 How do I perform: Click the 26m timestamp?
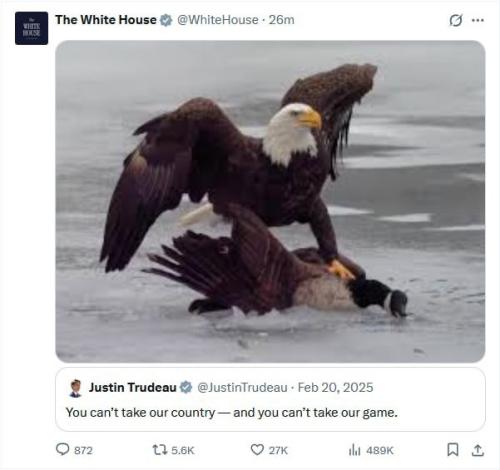[x=281, y=20]
